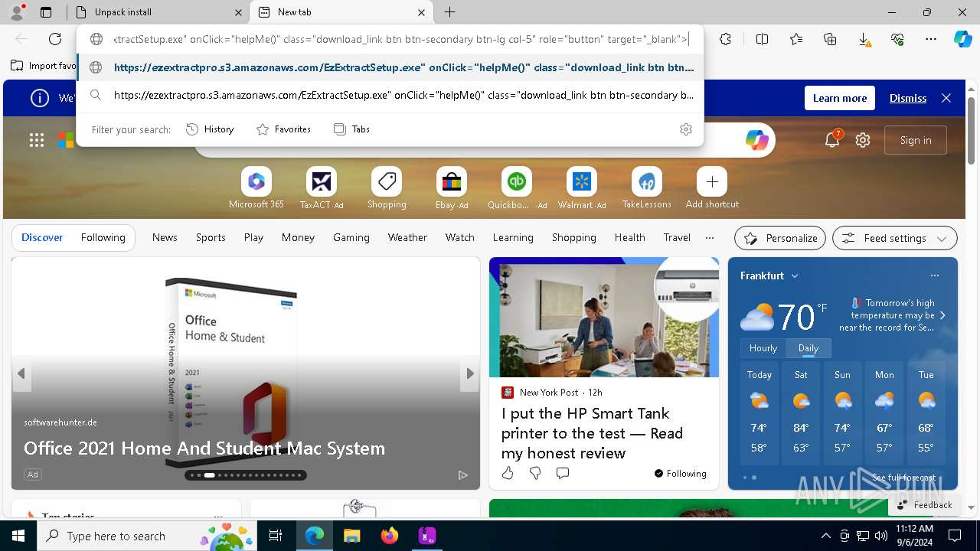980x551 pixels.
Task: Filter suggestions by History
Action: click(210, 129)
